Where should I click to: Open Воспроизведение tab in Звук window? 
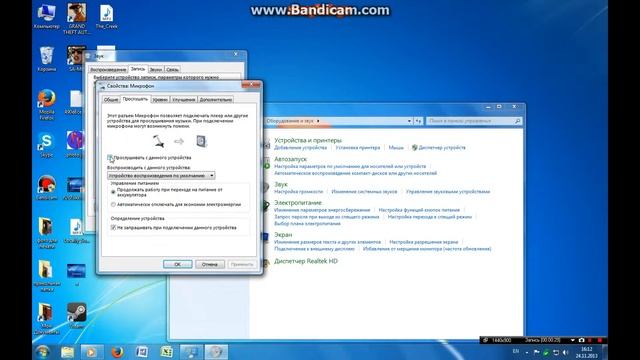(108, 69)
